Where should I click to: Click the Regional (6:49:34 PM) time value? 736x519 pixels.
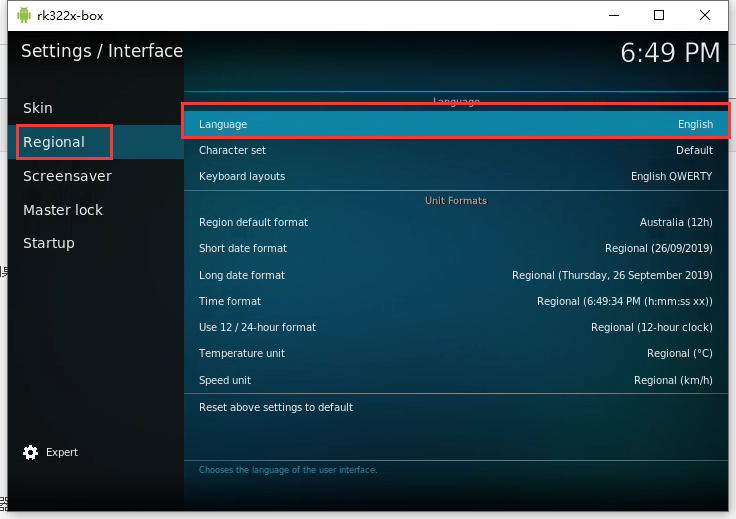point(624,301)
